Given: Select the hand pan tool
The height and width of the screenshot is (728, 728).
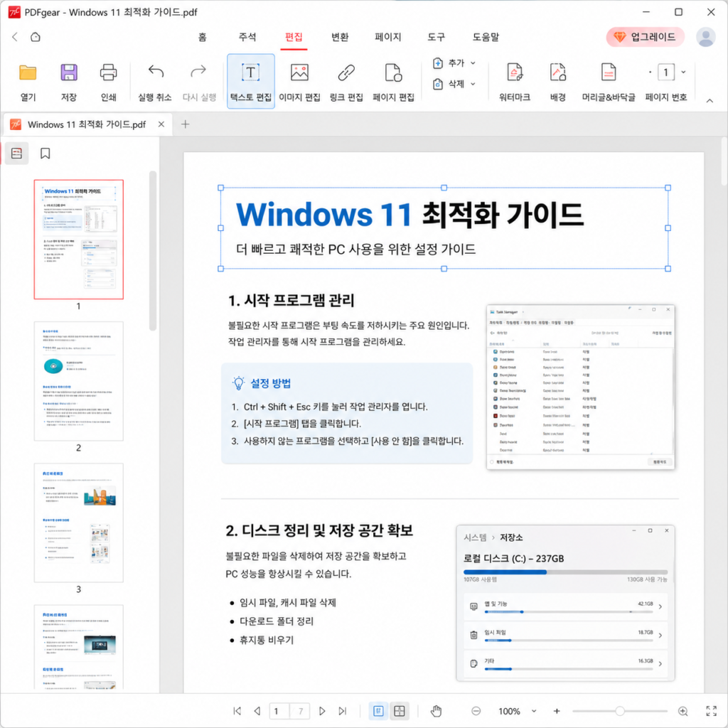Looking at the screenshot, I should point(436,711).
